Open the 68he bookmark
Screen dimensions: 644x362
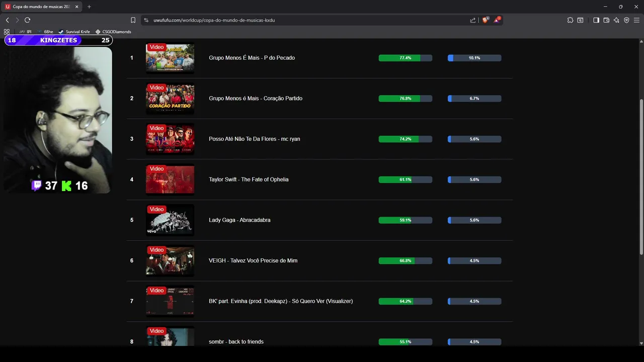point(45,32)
